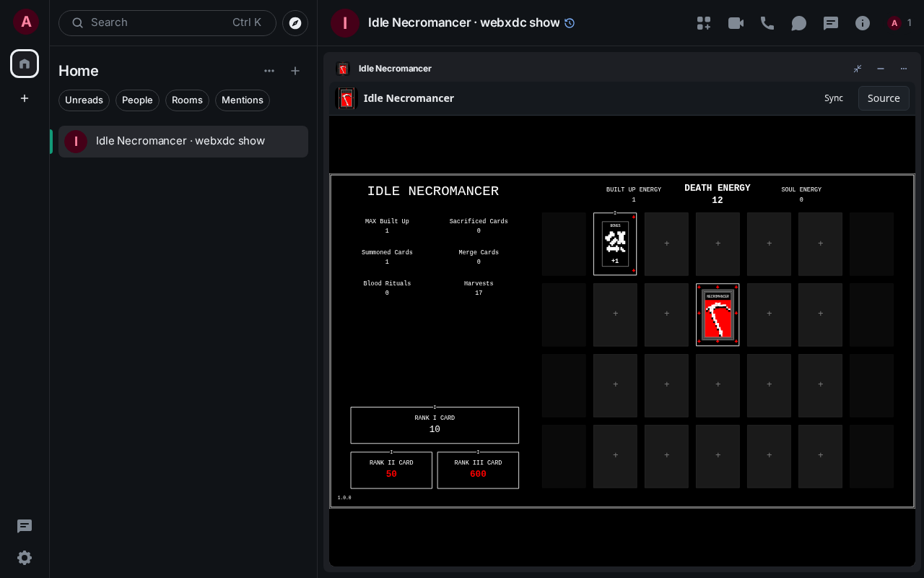The image size is (924, 578).
Task: Open Home options three-dot menu
Action: coord(269,71)
